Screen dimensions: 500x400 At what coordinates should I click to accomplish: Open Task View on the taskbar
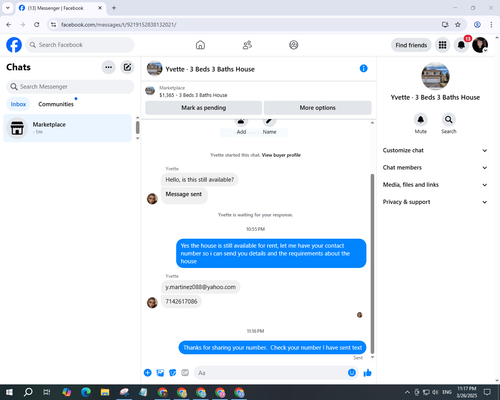pos(47,392)
